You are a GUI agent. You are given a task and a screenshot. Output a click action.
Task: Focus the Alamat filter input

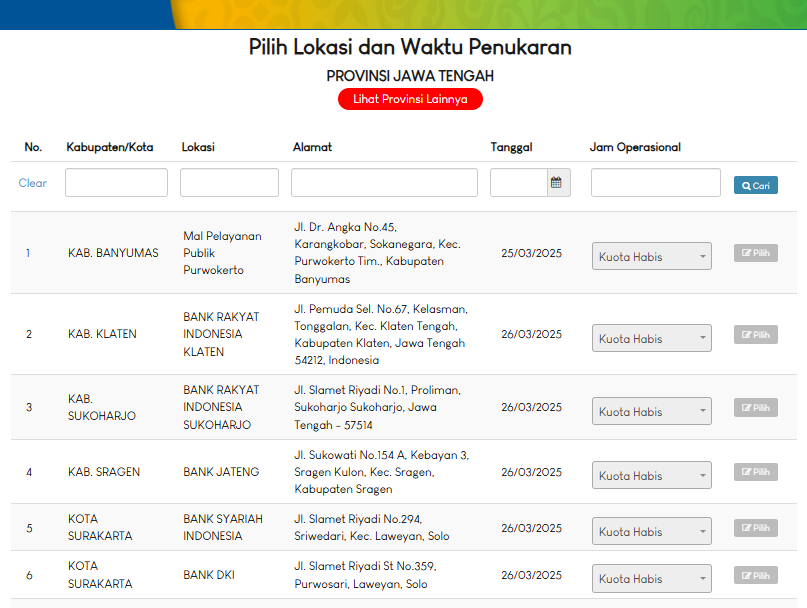tap(384, 182)
